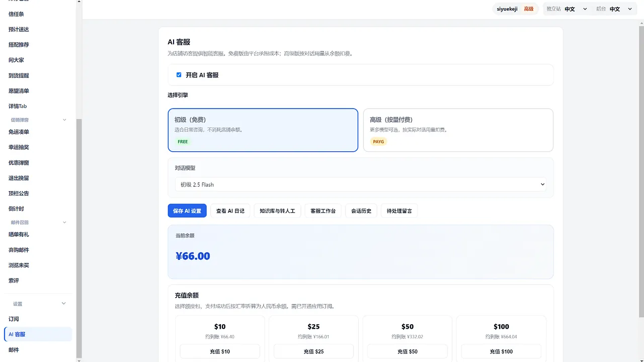
Task: Open 退出挽留 in the sidebar
Action: (38, 178)
